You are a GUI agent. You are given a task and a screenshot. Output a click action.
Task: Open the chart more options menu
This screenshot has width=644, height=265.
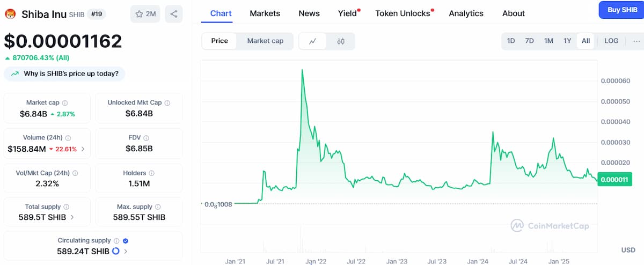pos(636,41)
